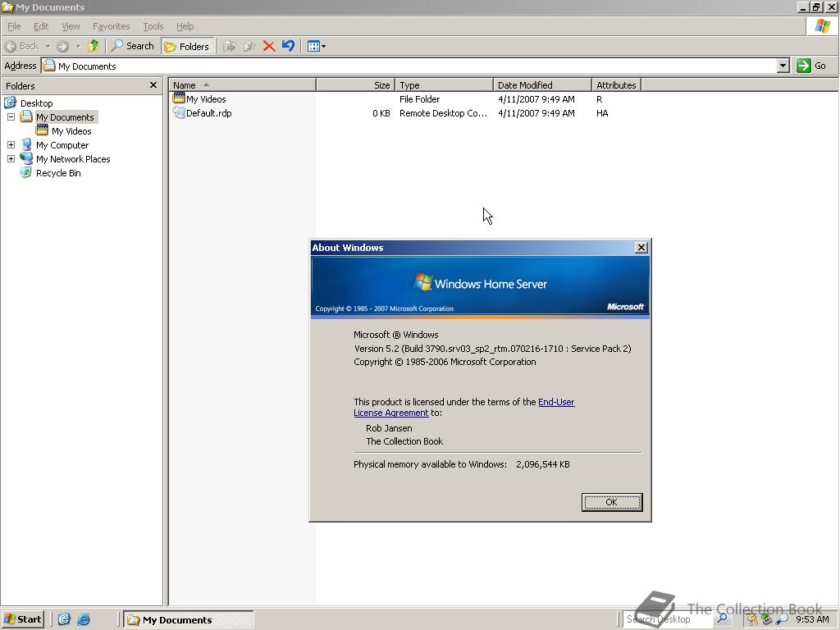Image resolution: width=840 pixels, height=630 pixels.
Task: Open the Forward history dropdown arrow
Action: click(78, 47)
